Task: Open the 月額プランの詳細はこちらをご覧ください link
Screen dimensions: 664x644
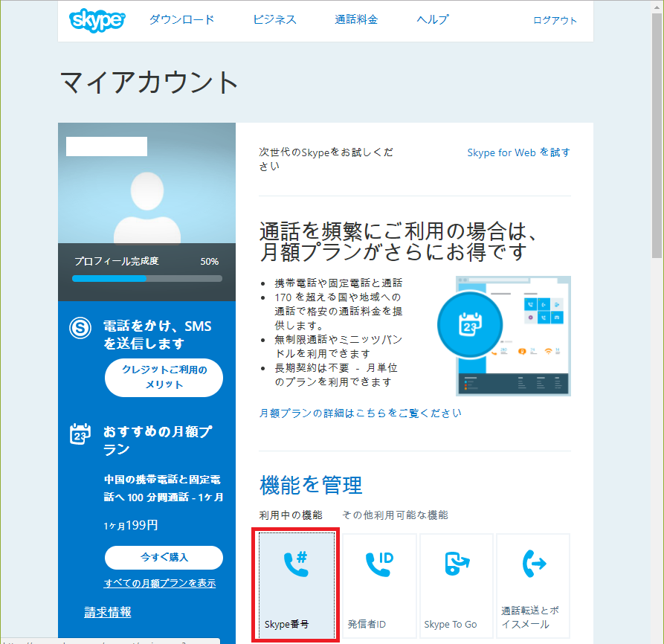Action: (x=361, y=413)
